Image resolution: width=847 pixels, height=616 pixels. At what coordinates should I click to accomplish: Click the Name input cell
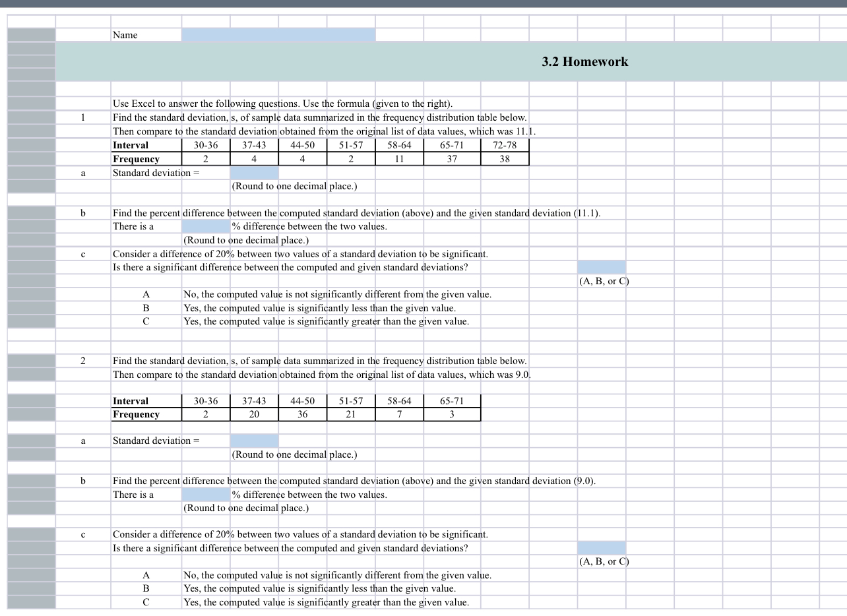277,35
